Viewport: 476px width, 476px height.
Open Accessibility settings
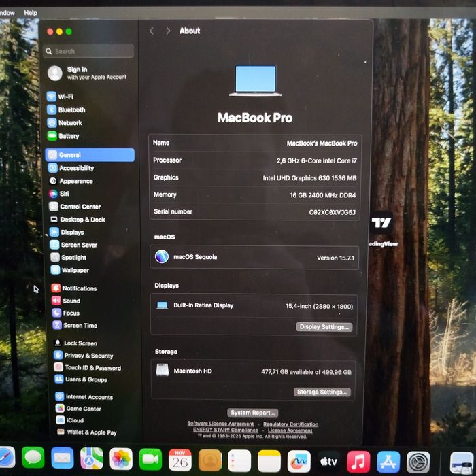pyautogui.click(x=71, y=168)
